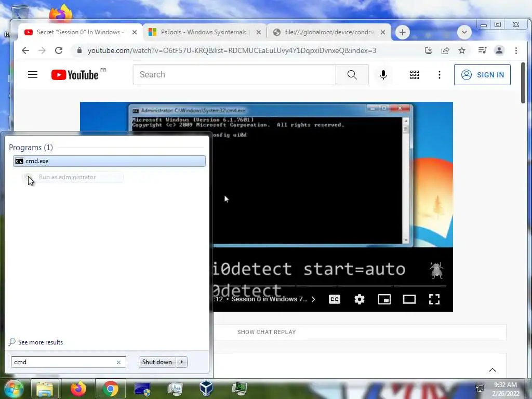
Task: Go to the YouTube home logo
Action: click(75, 75)
